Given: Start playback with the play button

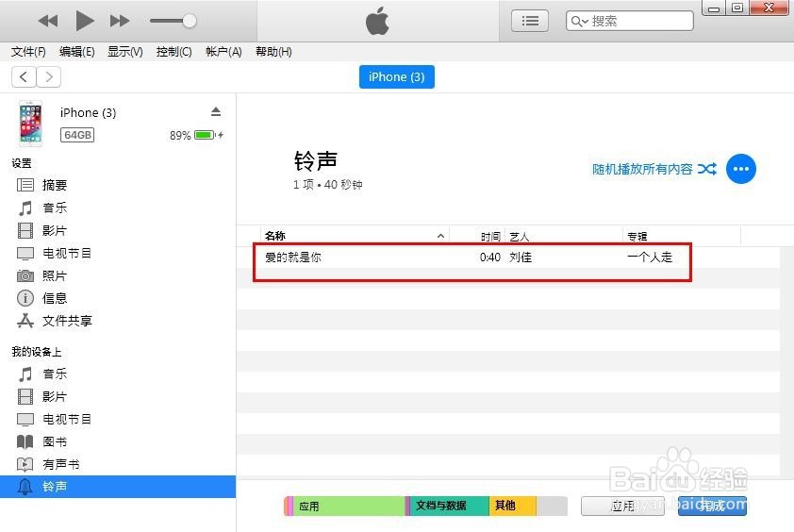Looking at the screenshot, I should tap(85, 21).
